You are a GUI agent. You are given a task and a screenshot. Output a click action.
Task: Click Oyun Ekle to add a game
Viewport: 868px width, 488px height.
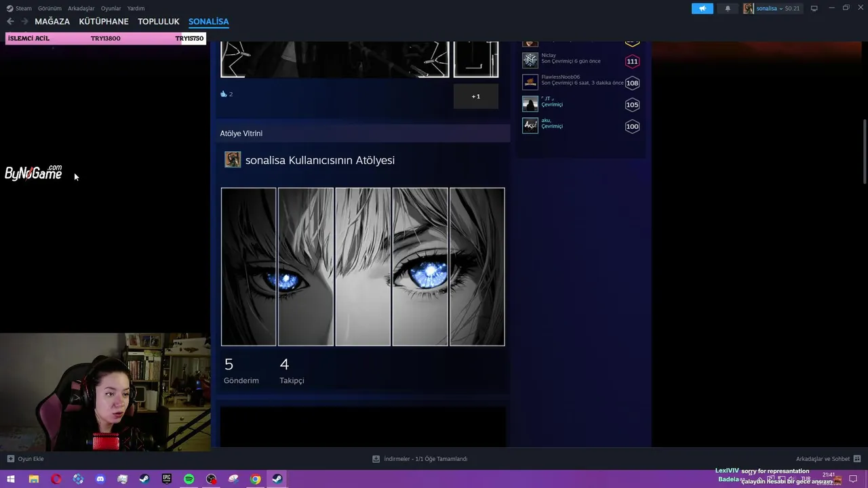coord(25,459)
